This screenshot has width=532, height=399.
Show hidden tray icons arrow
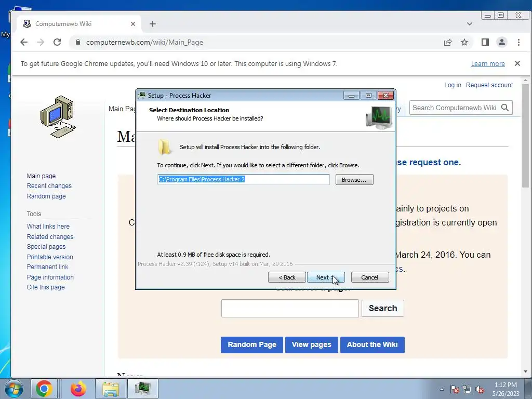tap(442, 389)
